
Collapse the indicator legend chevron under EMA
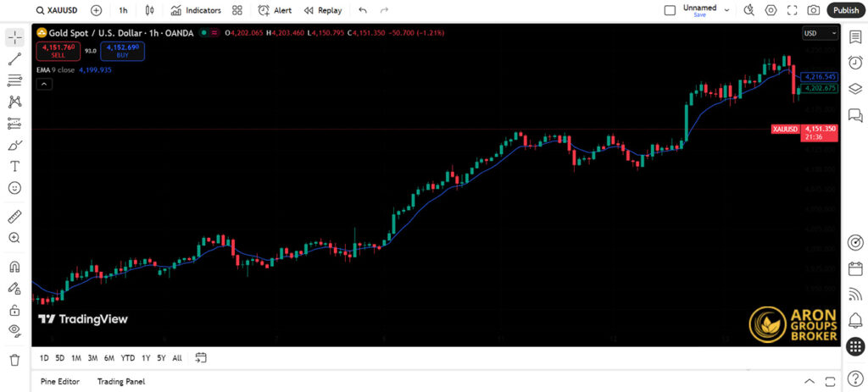(x=43, y=84)
